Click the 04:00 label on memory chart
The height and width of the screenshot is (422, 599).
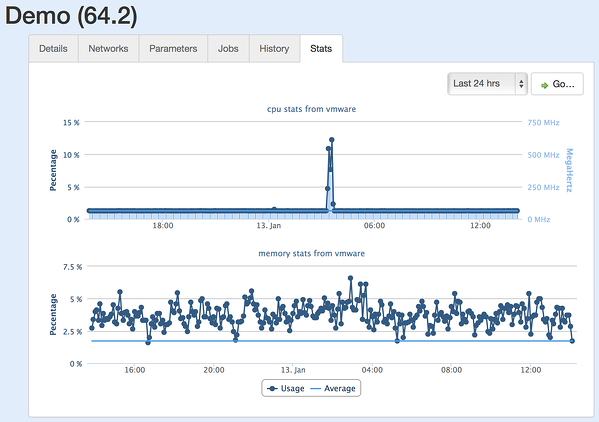click(x=372, y=370)
